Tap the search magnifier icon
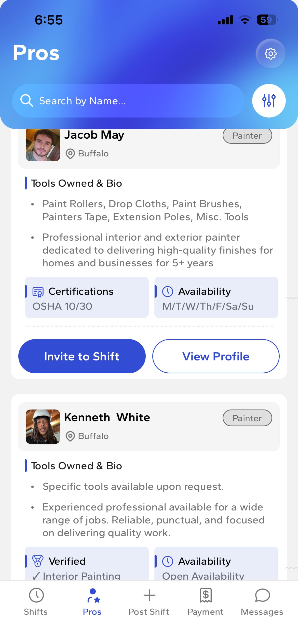298x644 pixels. [x=26, y=101]
